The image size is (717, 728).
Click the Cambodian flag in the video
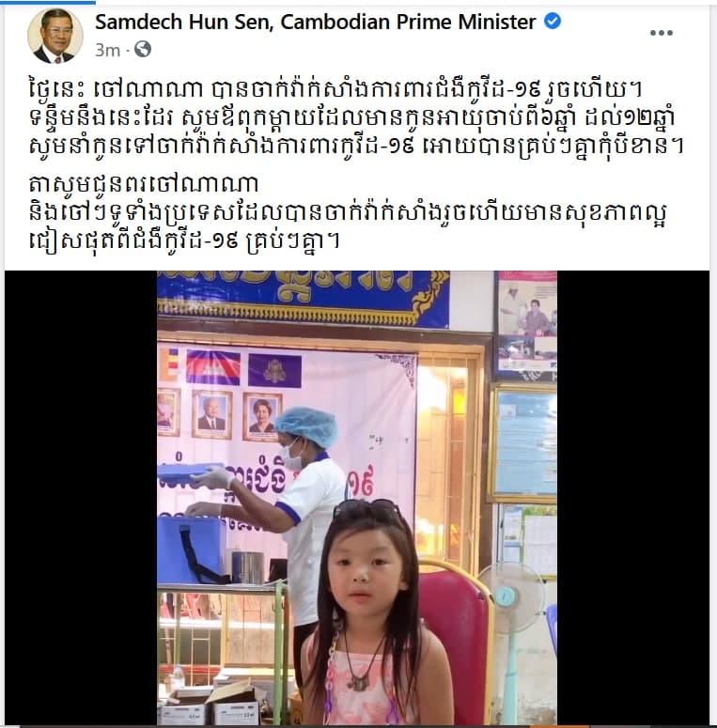[213, 367]
